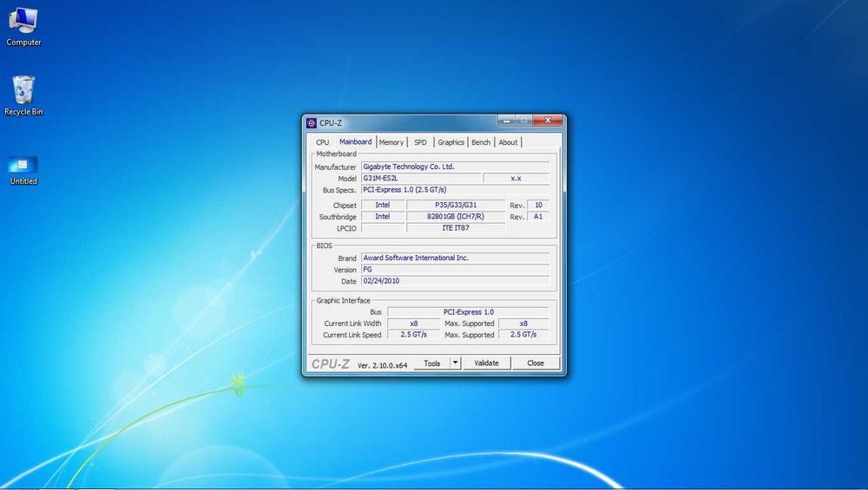Click the BIOS Version value FG
Viewport: 868px width, 490px height.
[x=455, y=270]
